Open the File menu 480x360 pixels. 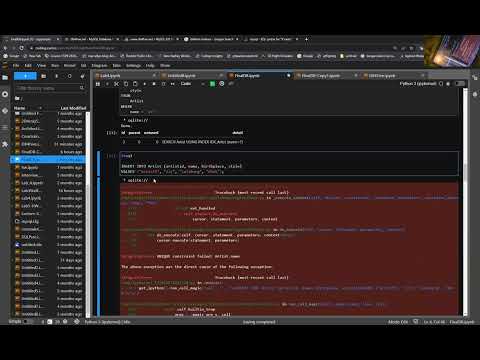point(16,66)
